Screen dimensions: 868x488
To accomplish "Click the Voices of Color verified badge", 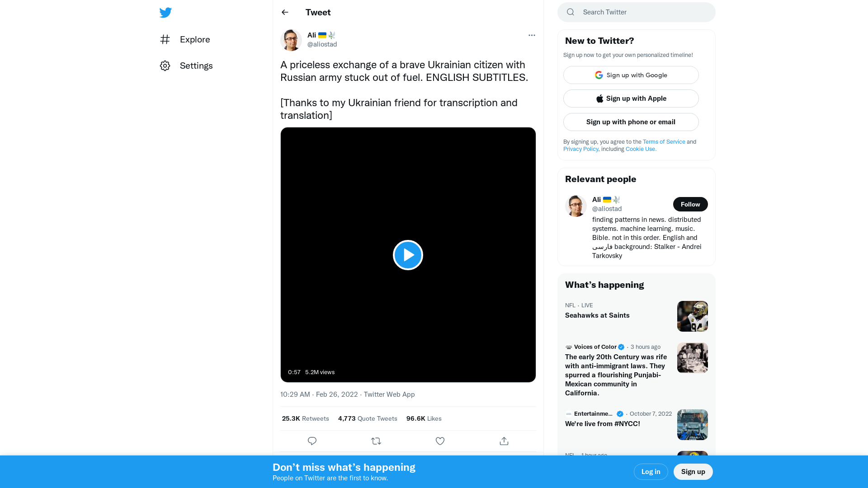I will point(621,347).
